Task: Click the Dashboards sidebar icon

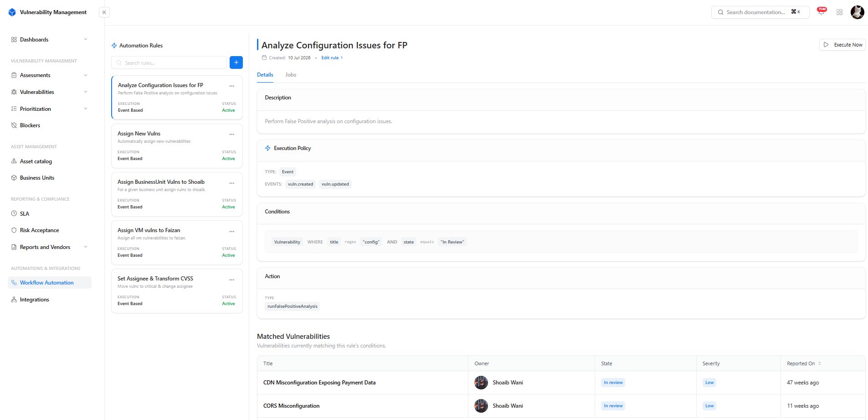Action: tap(14, 40)
